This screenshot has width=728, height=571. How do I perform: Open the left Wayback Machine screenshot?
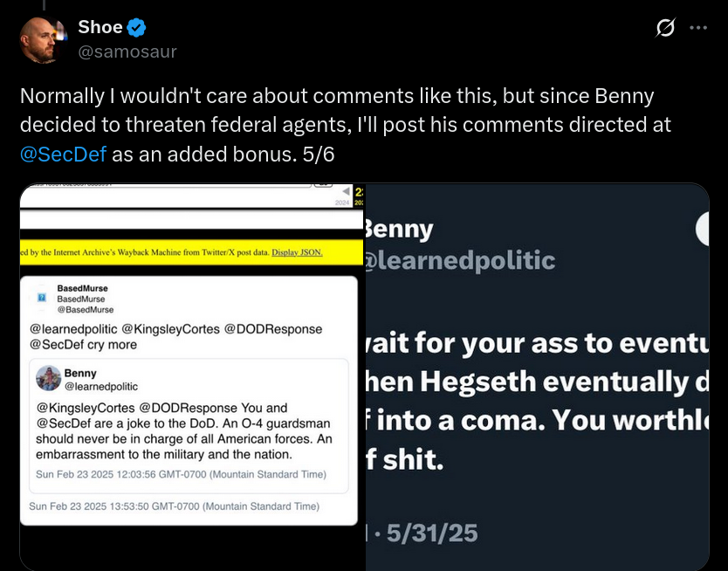tap(192, 377)
